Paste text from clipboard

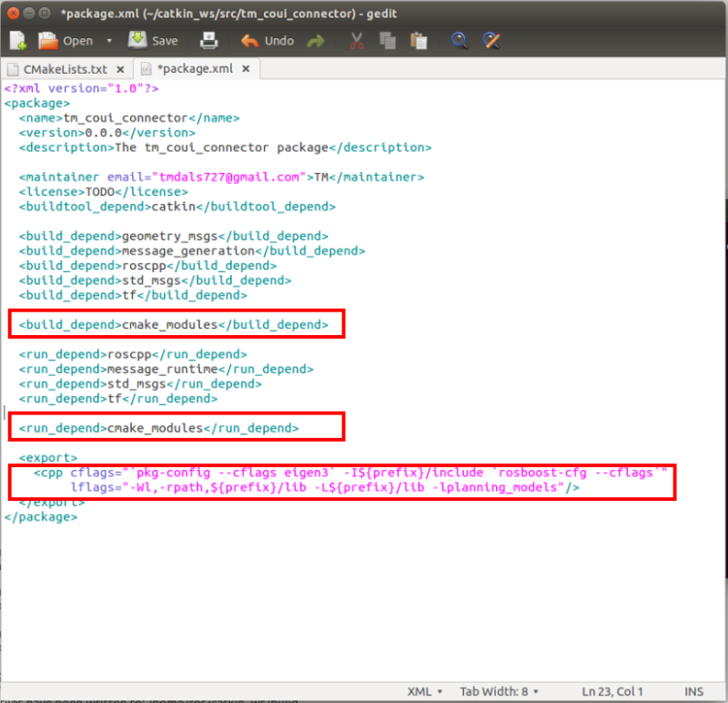click(x=420, y=40)
